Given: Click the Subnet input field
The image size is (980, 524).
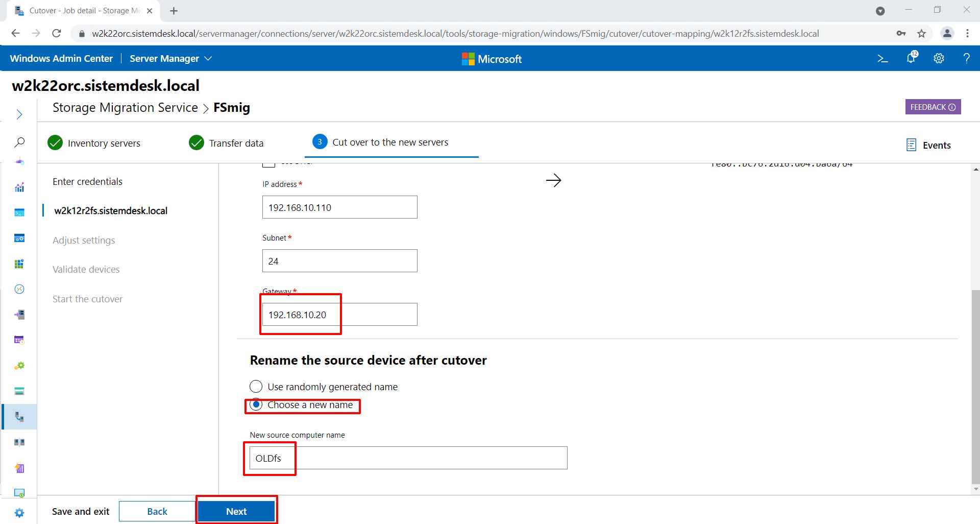Looking at the screenshot, I should 339,261.
